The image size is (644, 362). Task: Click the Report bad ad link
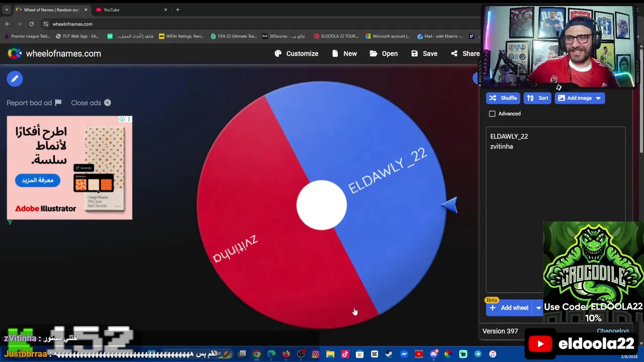[x=34, y=103]
